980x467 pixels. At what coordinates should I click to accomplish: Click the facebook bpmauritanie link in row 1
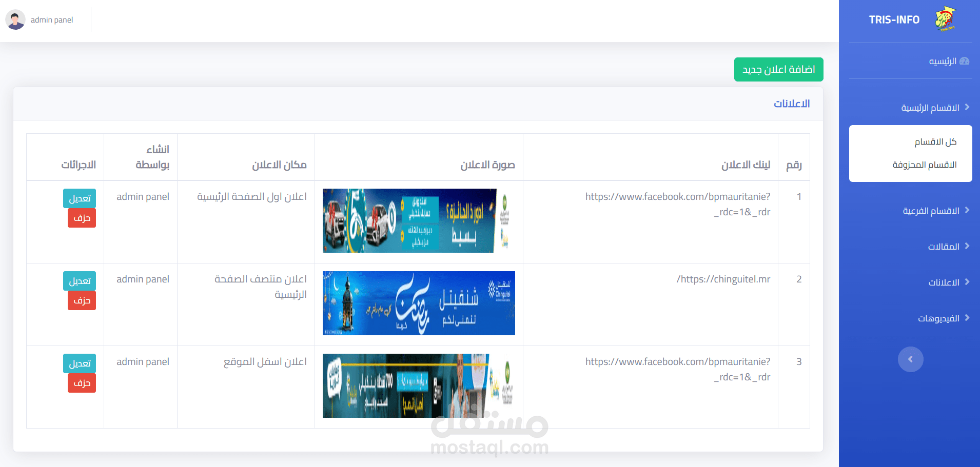(678, 204)
